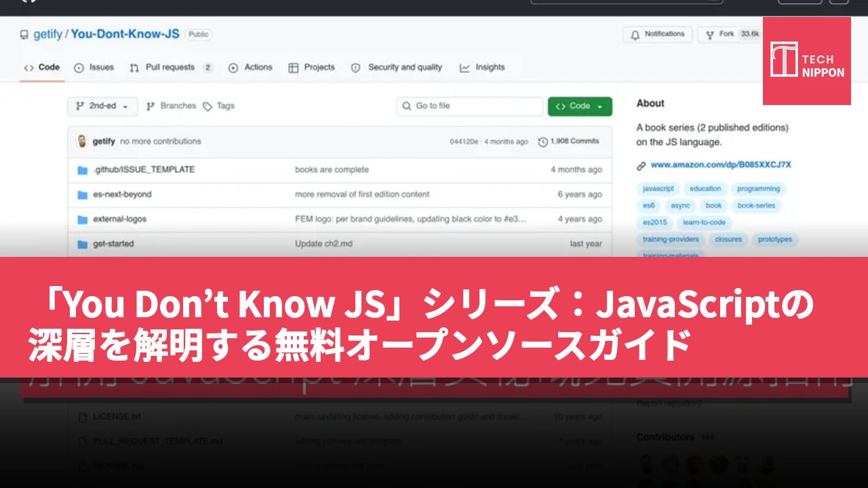Viewport: 868px width, 488px height.
Task: Click the file icon beside LICENSE.txt
Action: (83, 416)
